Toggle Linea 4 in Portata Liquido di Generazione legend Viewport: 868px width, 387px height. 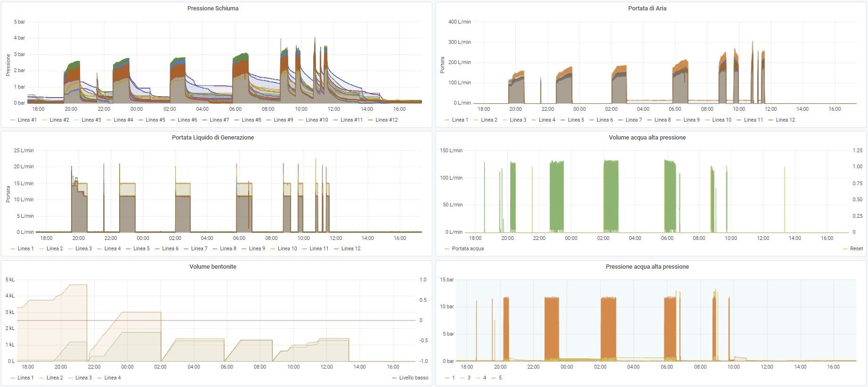click(x=113, y=248)
